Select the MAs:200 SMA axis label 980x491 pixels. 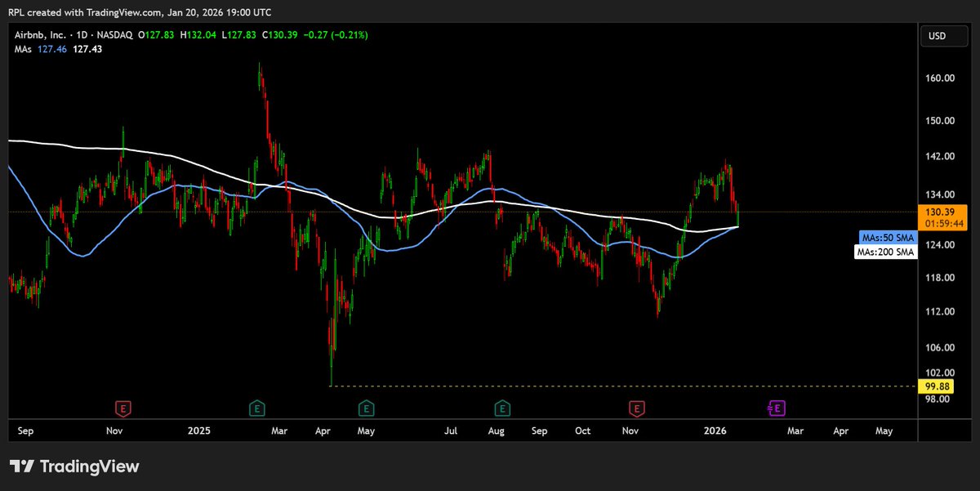click(885, 252)
